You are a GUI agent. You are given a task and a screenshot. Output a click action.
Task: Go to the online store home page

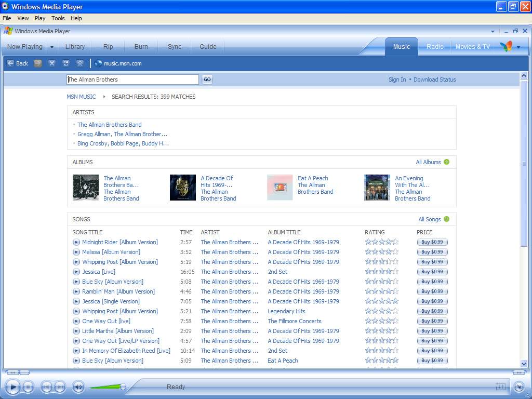(x=79, y=63)
